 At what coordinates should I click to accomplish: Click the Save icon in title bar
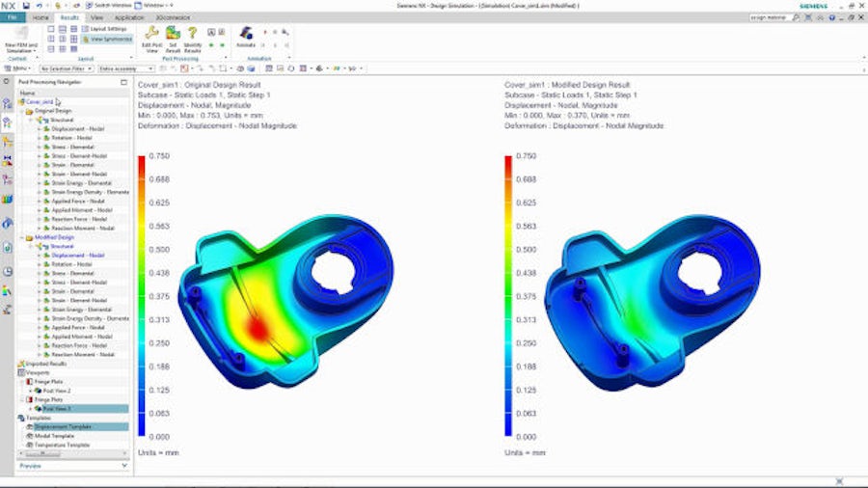click(x=26, y=5)
